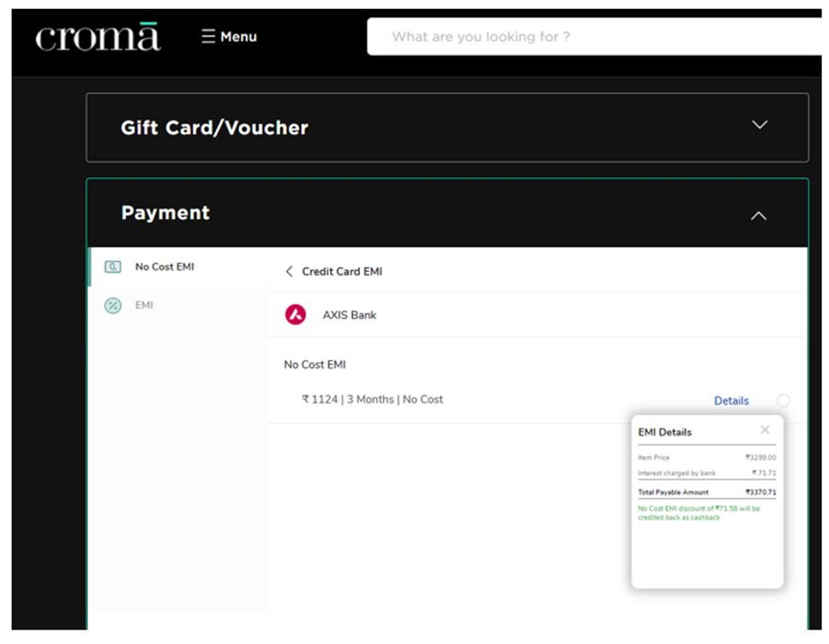Select the 3 Months plan radio button

783,400
